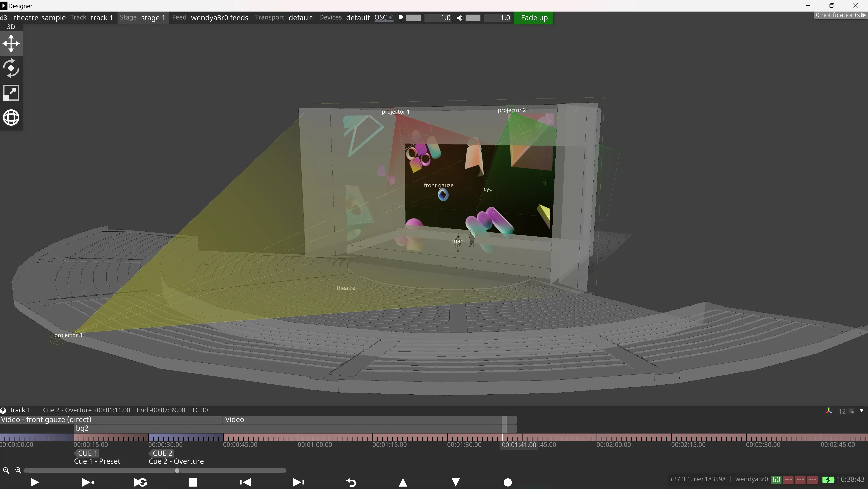The image size is (868, 489).
Task: Activate the record icon in the transport bar
Action: click(508, 482)
